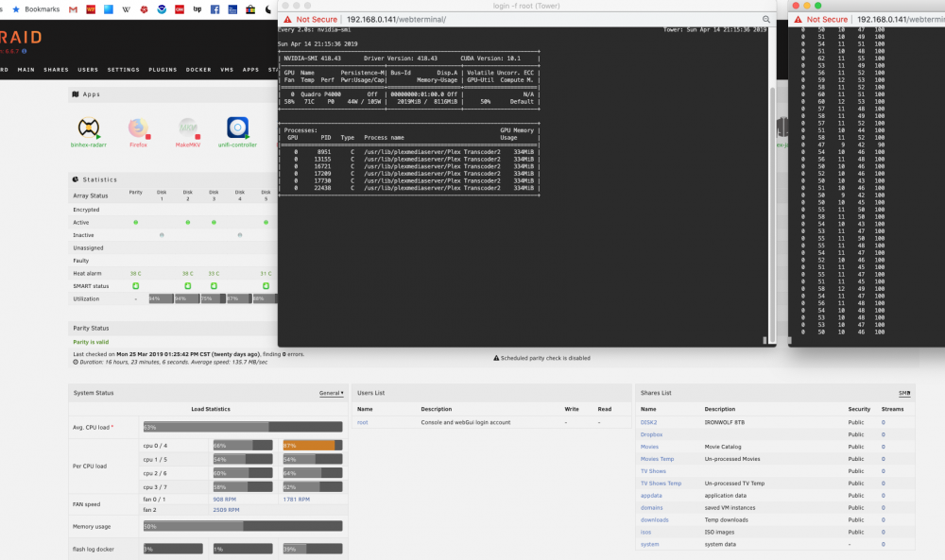The image size is (945, 560).
Task: Open the Firefox docker app icon
Action: point(139,128)
